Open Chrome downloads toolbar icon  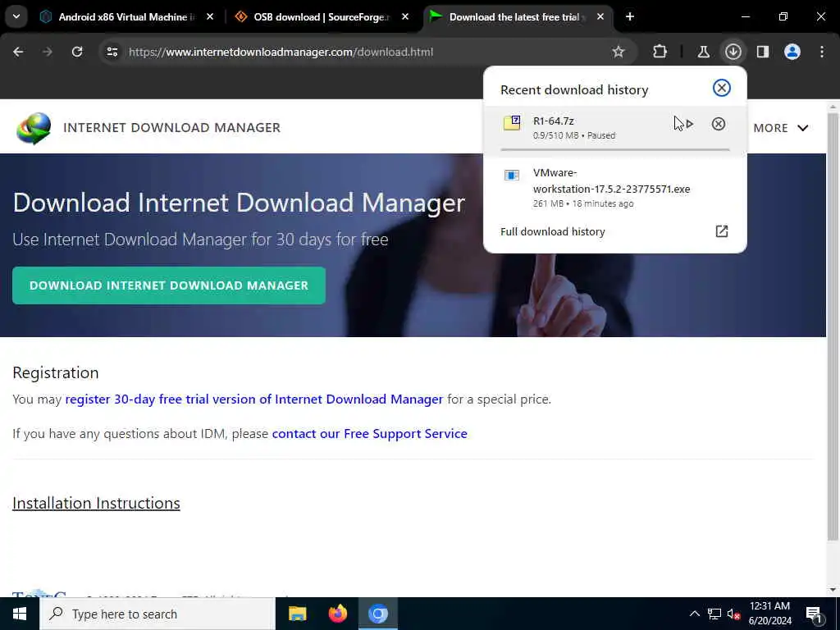pos(733,52)
